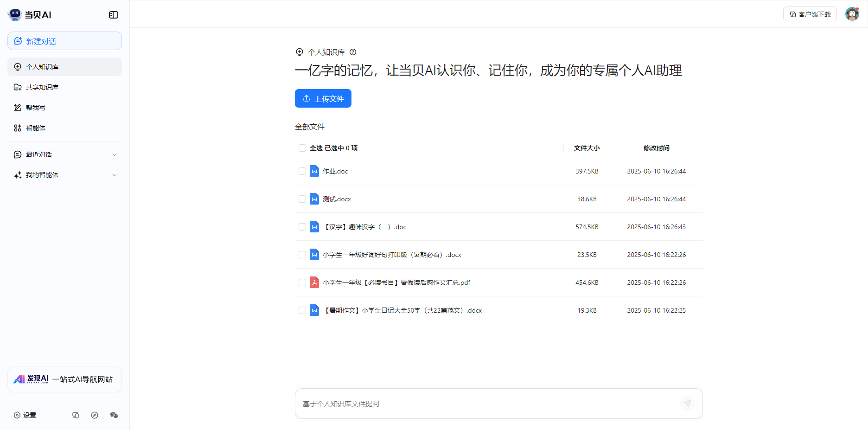868x430 pixels.
Task: Open 帮我写 in the sidebar
Action: (x=64, y=108)
